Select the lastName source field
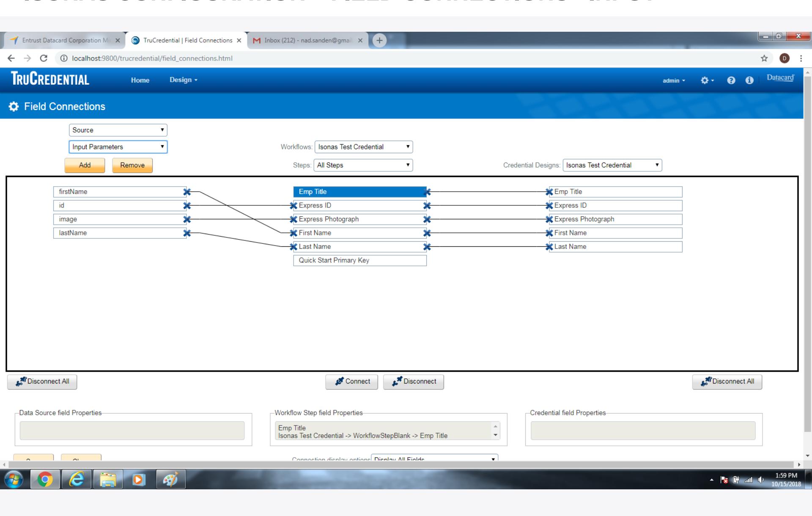Viewport: 812px width, 516px height. tap(120, 233)
